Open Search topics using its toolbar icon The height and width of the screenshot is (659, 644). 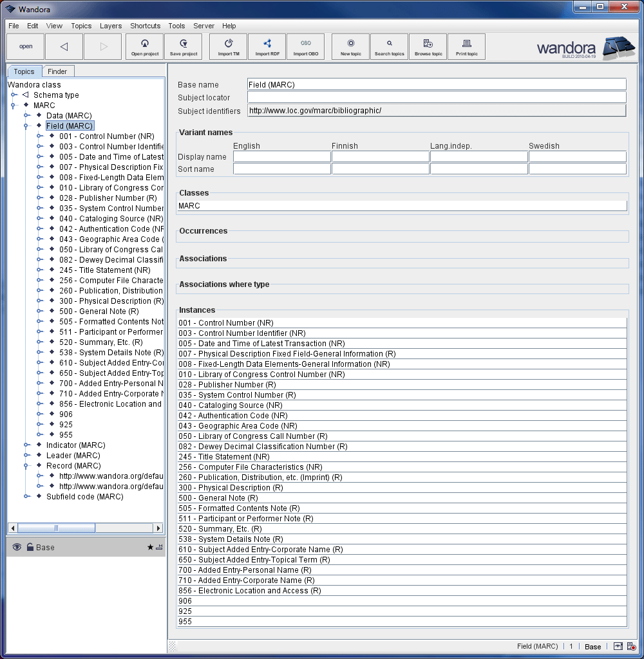click(x=389, y=46)
